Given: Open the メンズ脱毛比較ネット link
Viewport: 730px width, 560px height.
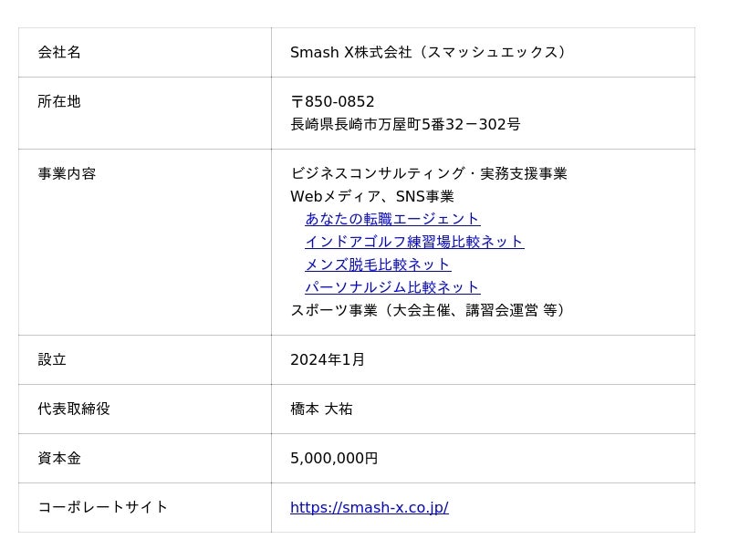Looking at the screenshot, I should tap(378, 264).
